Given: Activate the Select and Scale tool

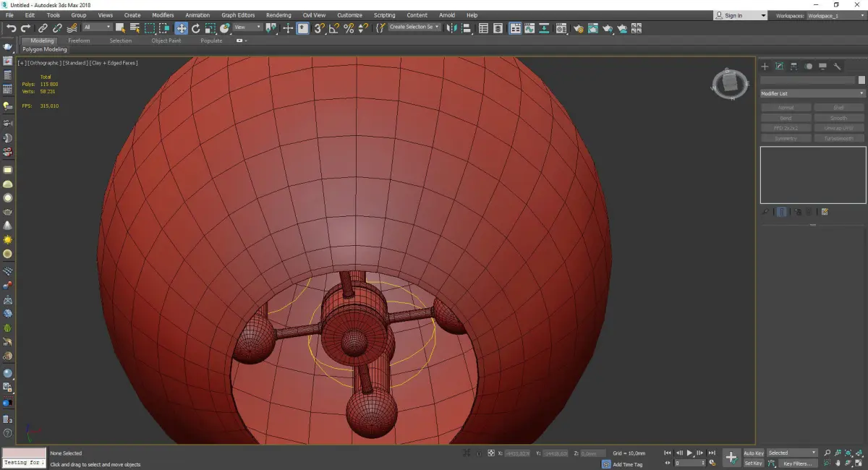Looking at the screenshot, I should point(210,28).
